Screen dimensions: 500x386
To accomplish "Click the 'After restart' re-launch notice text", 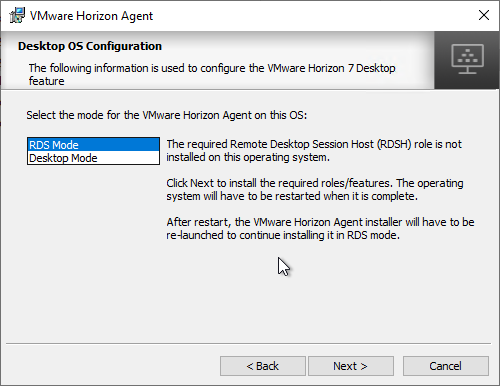I will point(320,229).
